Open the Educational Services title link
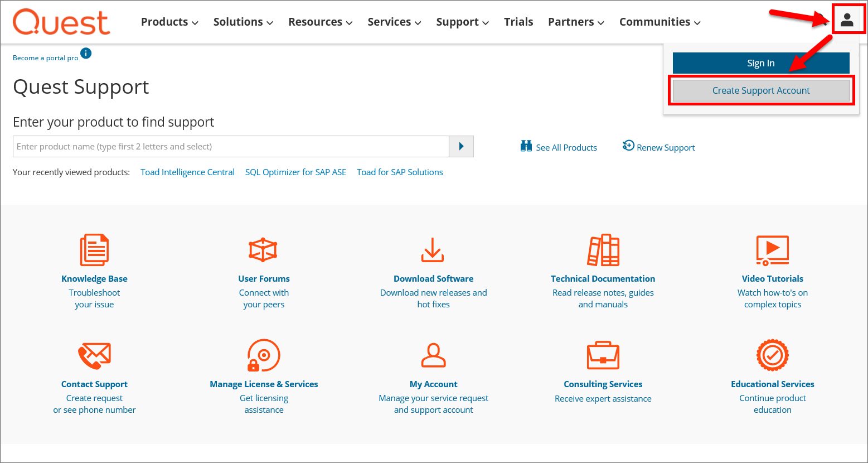Viewport: 868px width, 463px height. click(x=773, y=384)
